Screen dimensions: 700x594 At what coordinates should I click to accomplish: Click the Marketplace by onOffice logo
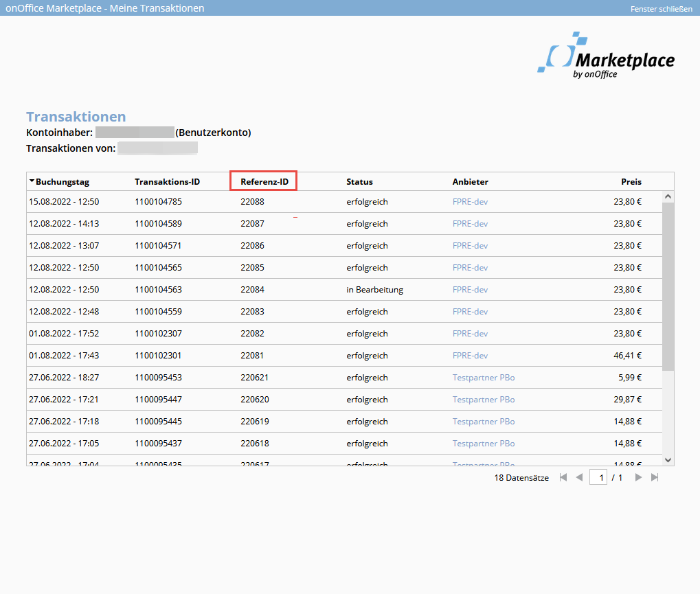point(606,56)
